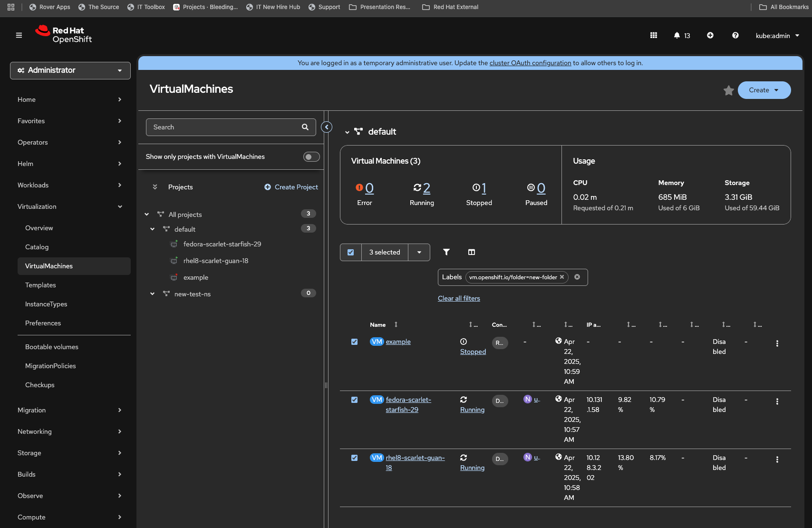812x528 pixels.
Task: Click the Create Project button
Action: coord(291,187)
